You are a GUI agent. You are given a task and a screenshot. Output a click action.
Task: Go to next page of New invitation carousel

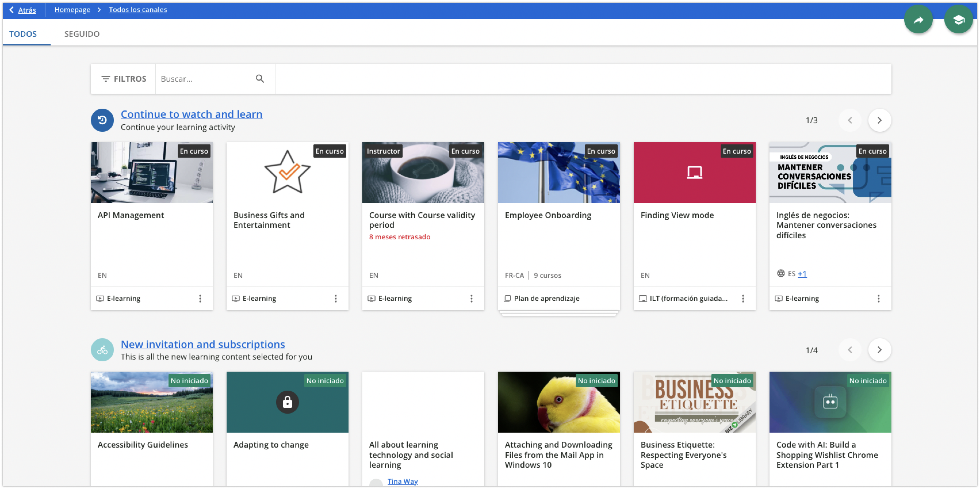[879, 350]
